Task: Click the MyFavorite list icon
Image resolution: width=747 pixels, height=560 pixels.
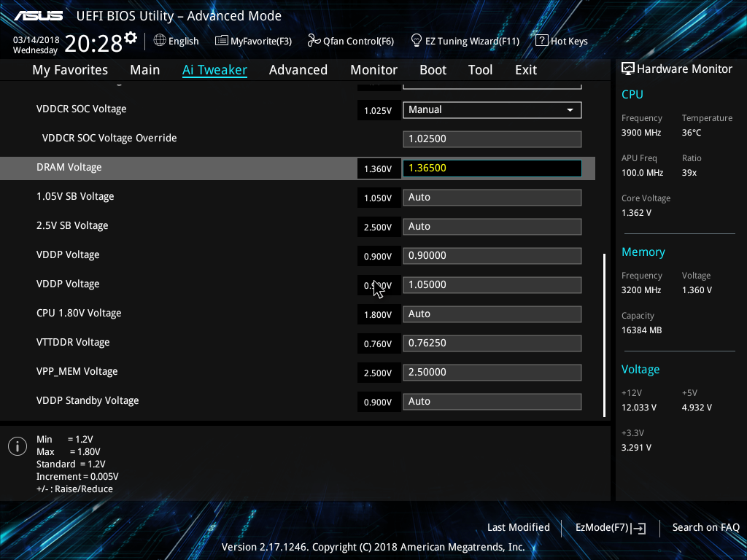Action: coord(222,41)
